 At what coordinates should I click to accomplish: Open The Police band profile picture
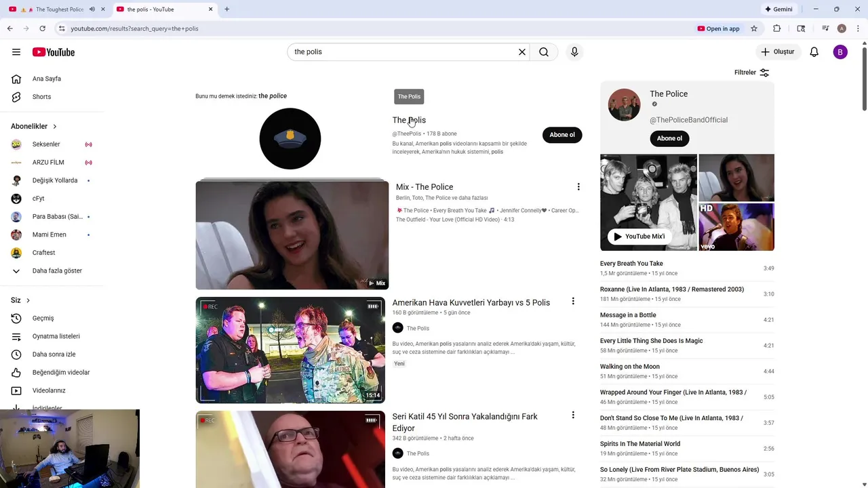click(x=625, y=105)
